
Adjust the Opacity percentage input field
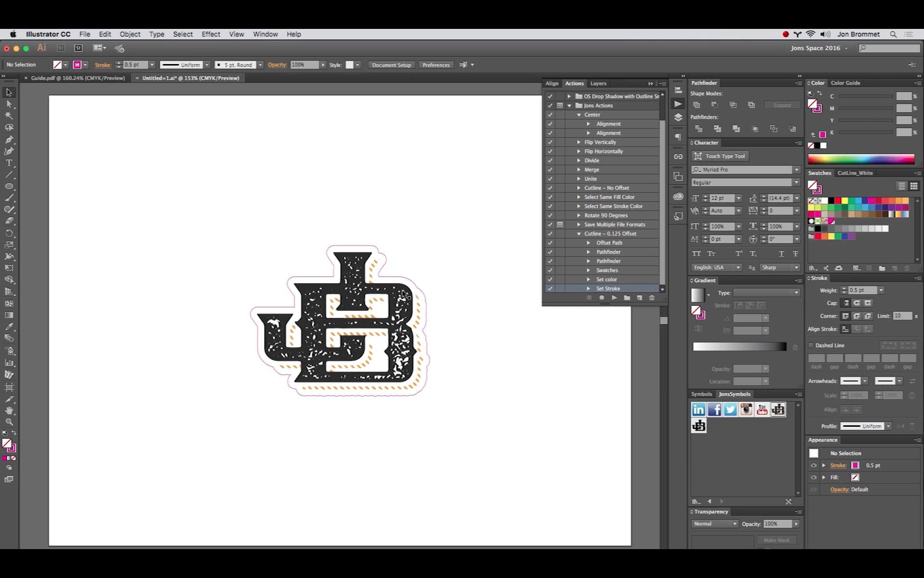pyautogui.click(x=303, y=65)
